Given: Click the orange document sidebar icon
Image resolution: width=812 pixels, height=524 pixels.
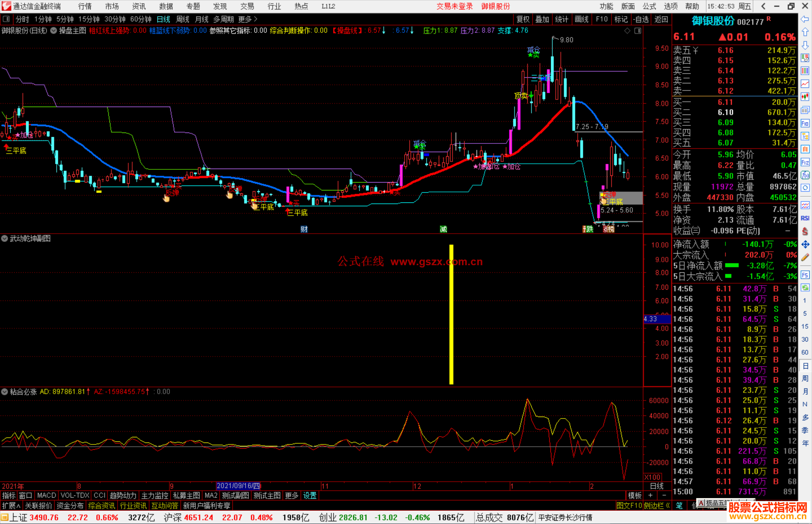Looking at the screenshot, I should [x=805, y=149].
